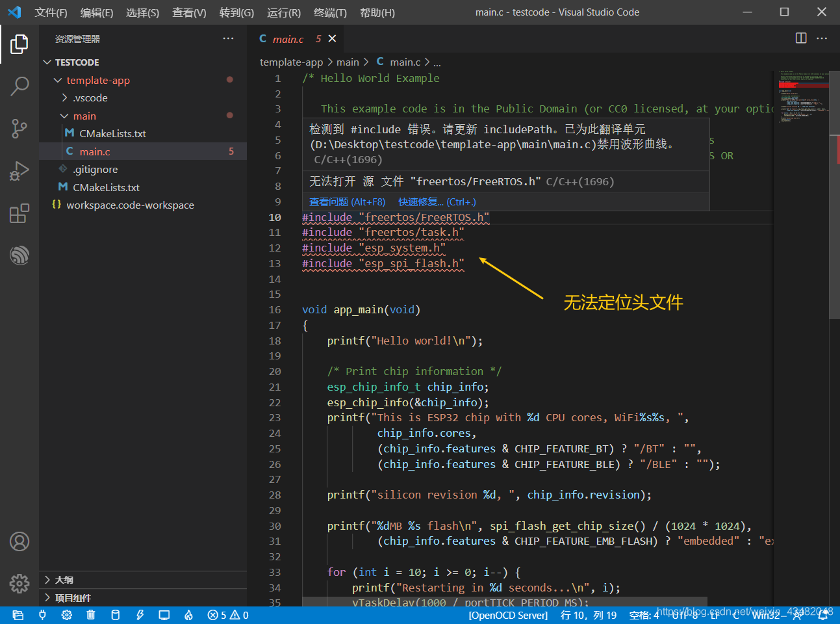
Task: Open the 查看(V) menu
Action: click(189, 12)
